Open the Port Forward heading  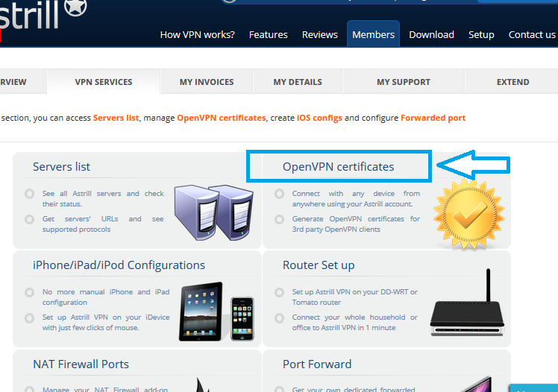coord(317,364)
